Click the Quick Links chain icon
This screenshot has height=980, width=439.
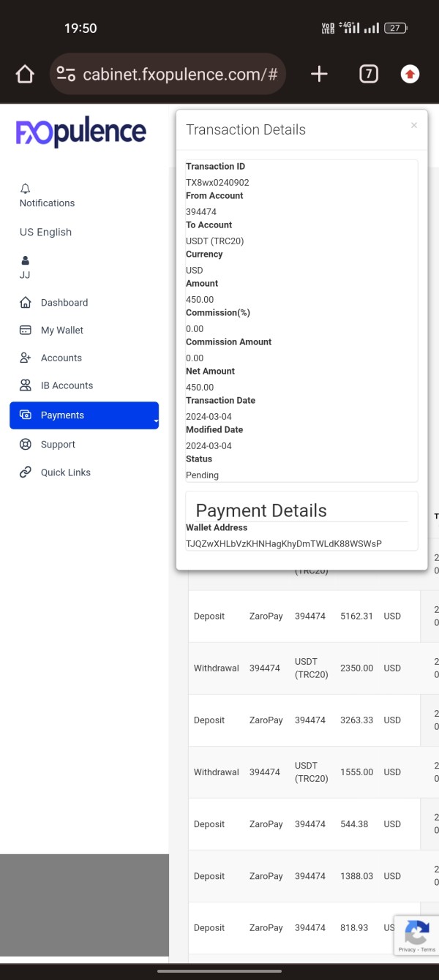26,472
